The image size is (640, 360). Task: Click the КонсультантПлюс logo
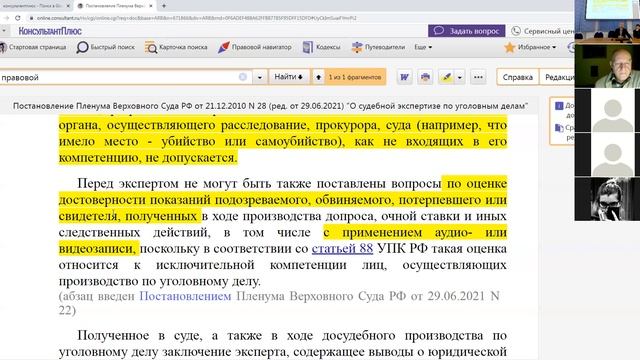[50, 31]
